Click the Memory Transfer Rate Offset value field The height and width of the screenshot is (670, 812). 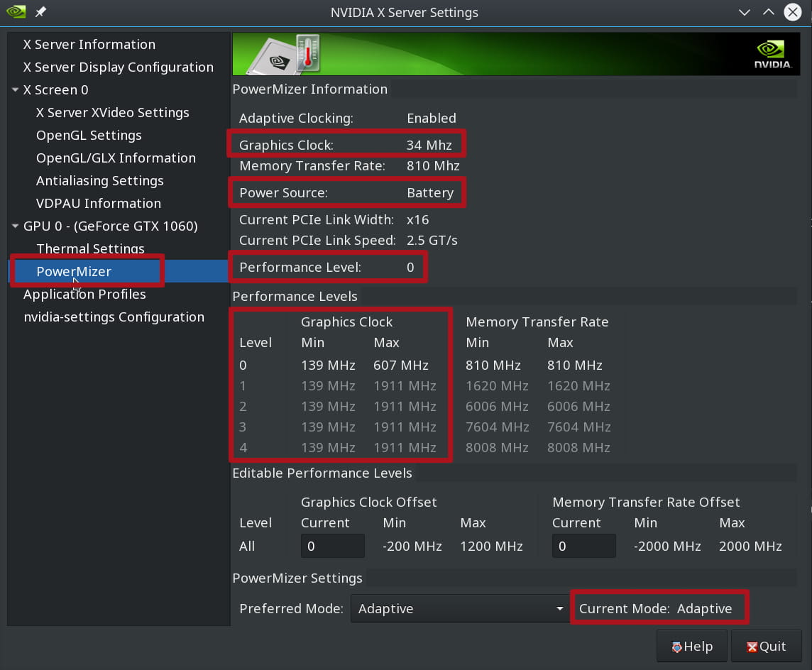point(583,546)
